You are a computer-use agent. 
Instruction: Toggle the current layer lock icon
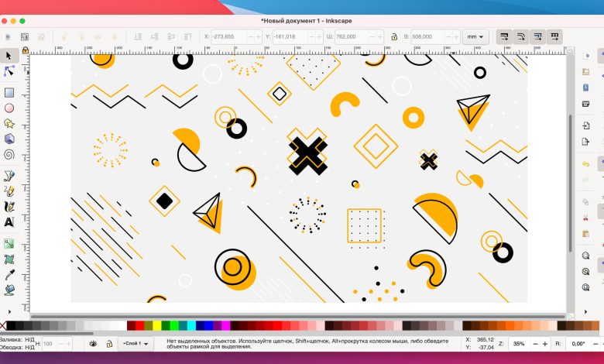[x=108, y=343]
